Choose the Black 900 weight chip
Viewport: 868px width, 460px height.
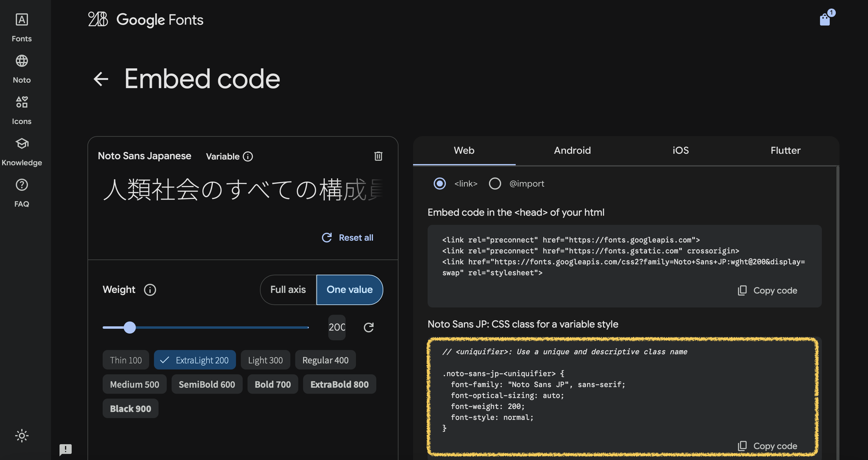tap(130, 408)
